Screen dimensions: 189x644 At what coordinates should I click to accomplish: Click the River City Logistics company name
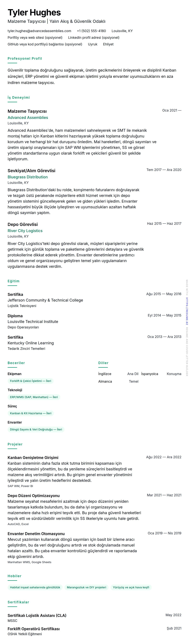(25, 231)
